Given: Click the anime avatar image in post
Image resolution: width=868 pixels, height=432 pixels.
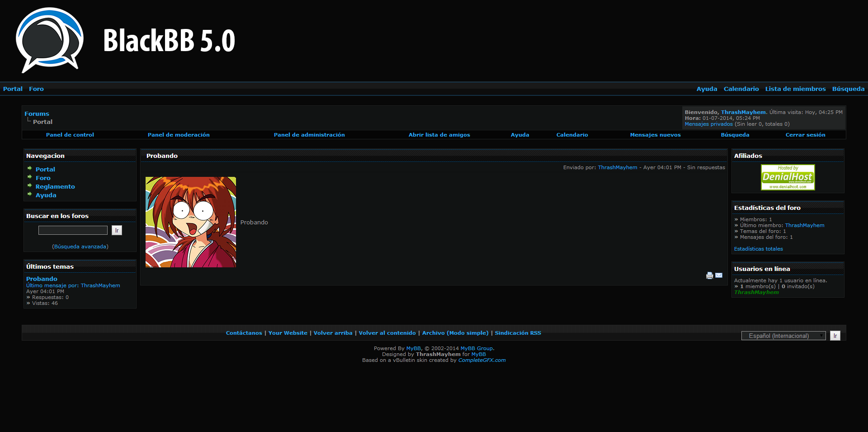Looking at the screenshot, I should 191,222.
